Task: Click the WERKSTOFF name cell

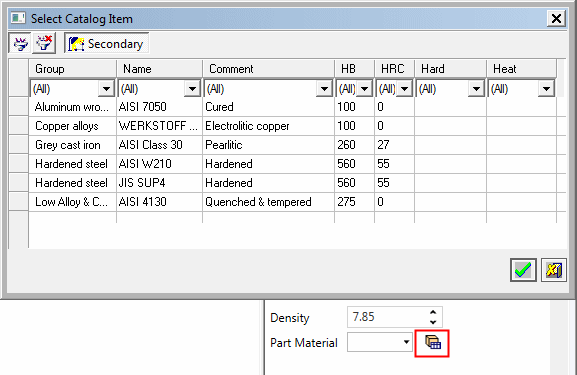Action: coord(159,126)
